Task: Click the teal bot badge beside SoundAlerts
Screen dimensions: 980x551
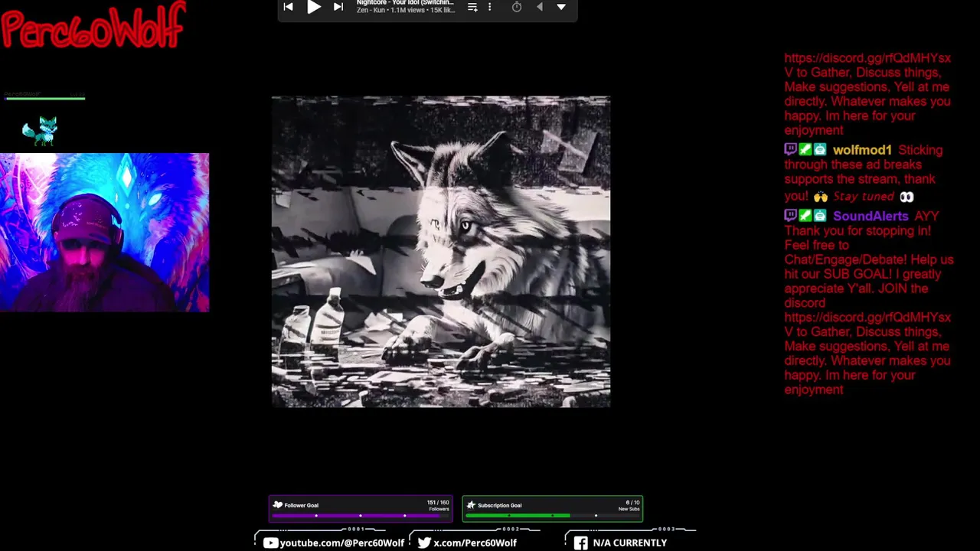Action: coord(820,216)
